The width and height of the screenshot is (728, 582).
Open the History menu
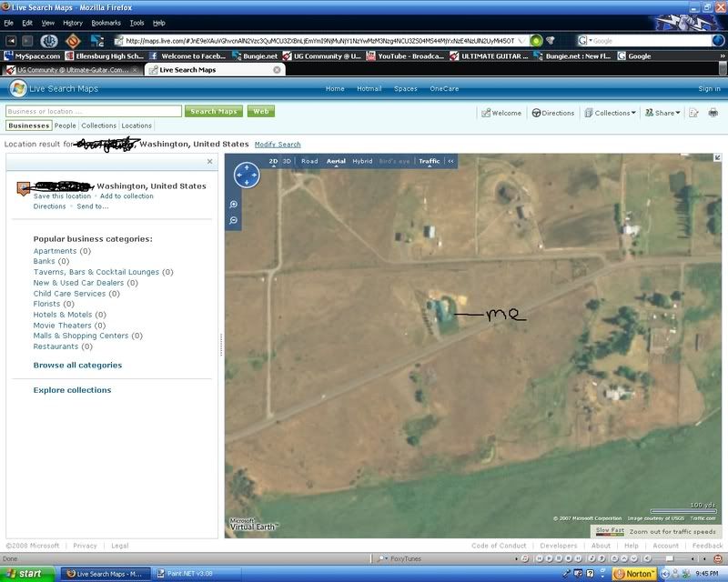(73, 23)
